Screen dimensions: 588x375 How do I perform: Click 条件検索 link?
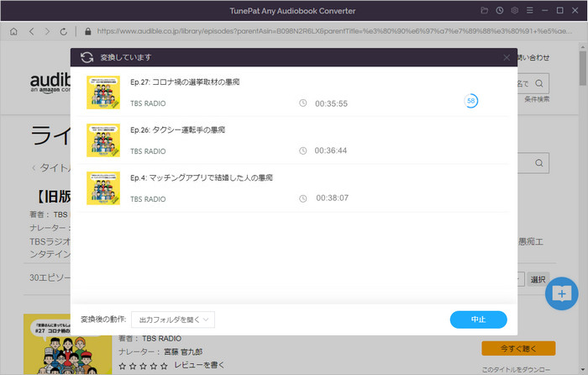pyautogui.click(x=537, y=99)
